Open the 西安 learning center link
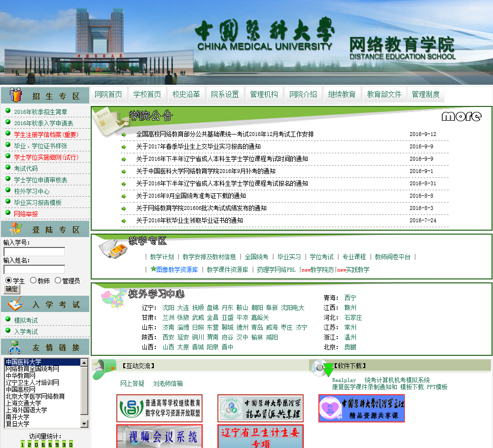 (168, 337)
